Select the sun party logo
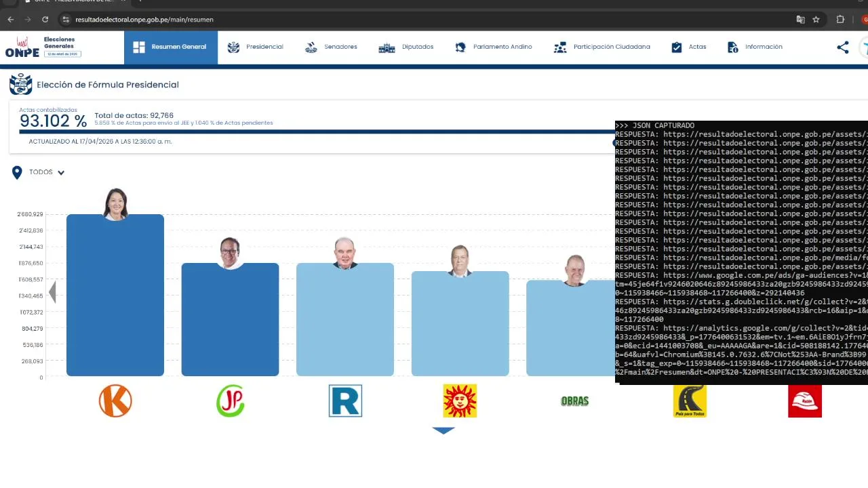Viewport: 868px width, 488px height. click(x=460, y=401)
